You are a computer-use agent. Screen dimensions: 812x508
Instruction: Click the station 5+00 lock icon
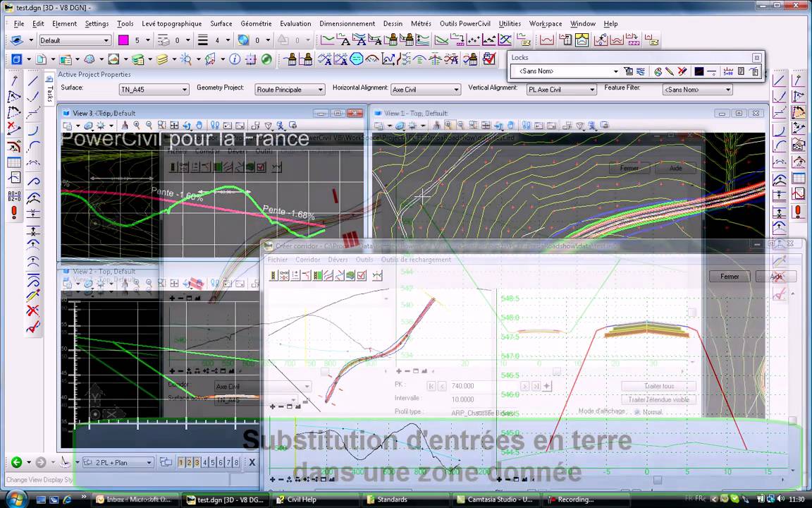pos(728,71)
